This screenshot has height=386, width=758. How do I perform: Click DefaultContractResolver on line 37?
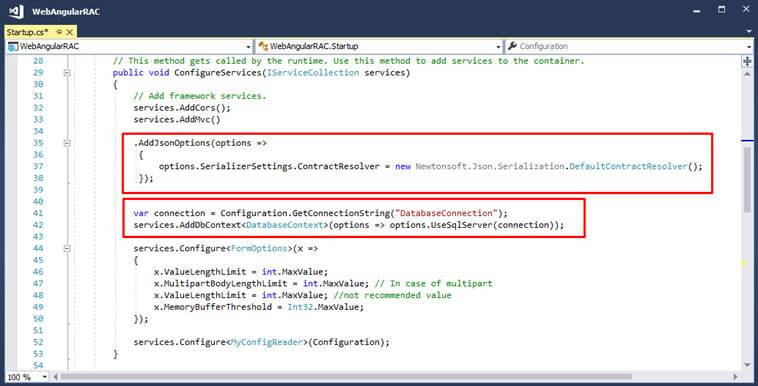tap(628, 166)
